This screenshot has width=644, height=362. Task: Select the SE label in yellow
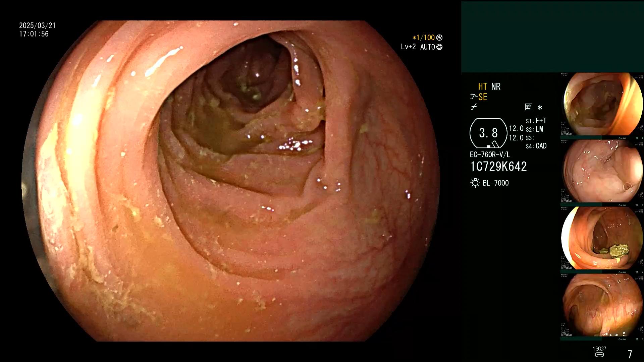[483, 97]
